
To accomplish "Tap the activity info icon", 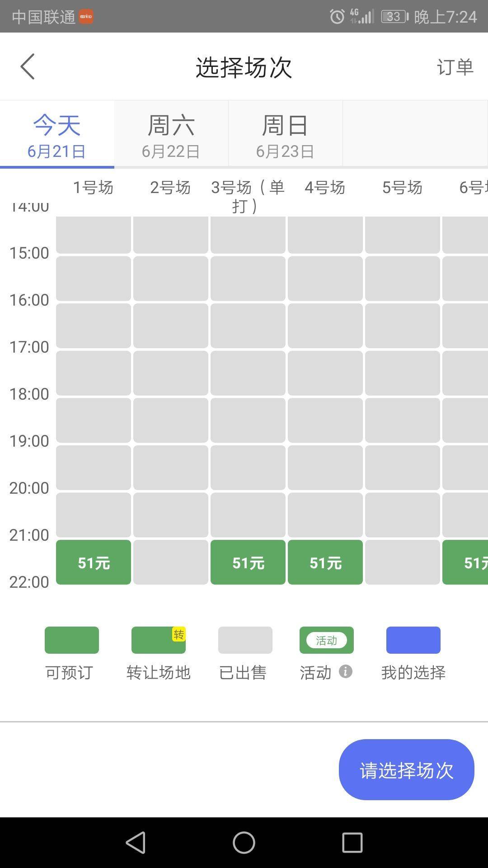I will click(x=346, y=671).
